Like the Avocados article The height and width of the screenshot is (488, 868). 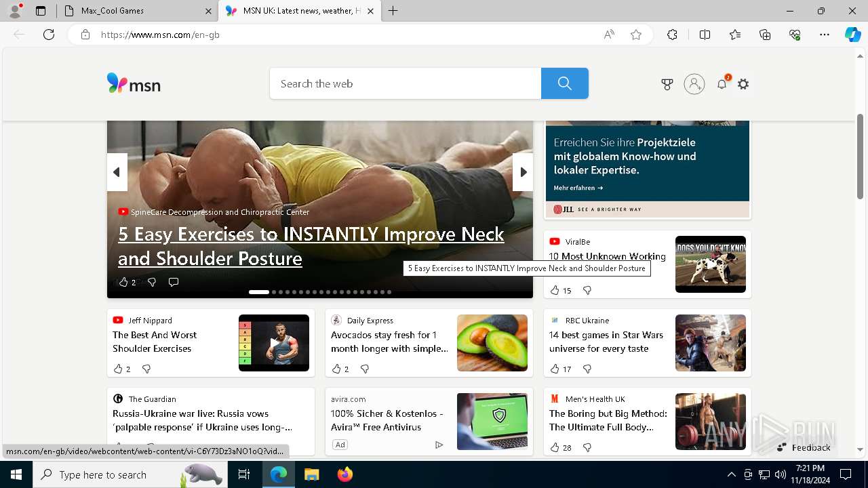coord(340,369)
